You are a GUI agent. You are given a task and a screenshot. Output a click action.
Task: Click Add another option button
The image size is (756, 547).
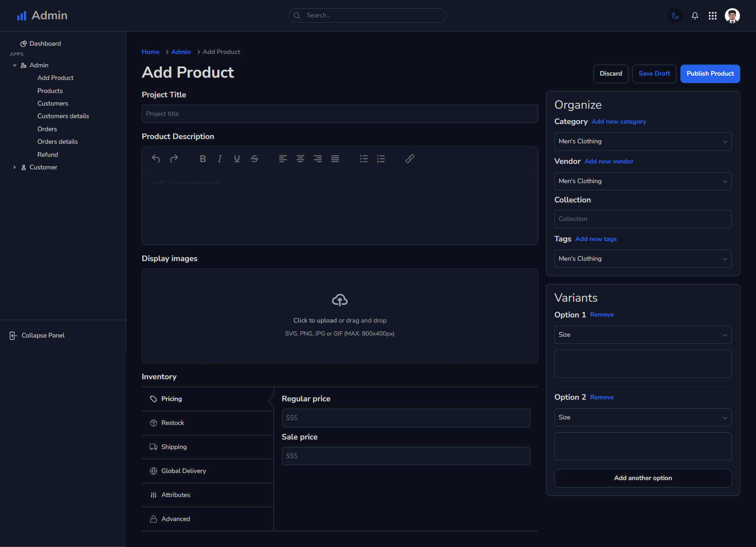[x=643, y=478]
